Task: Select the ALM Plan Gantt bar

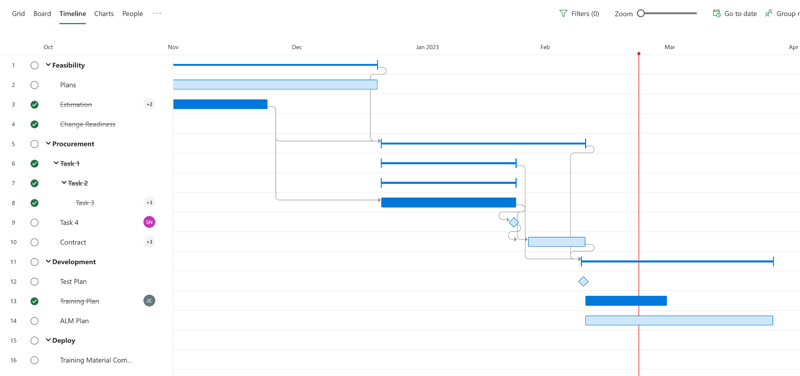Action: (679, 320)
